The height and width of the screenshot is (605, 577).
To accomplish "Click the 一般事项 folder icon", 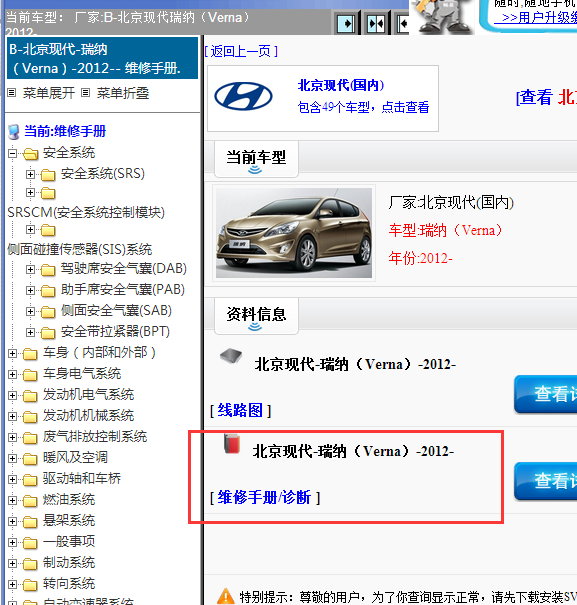I will 30,543.
